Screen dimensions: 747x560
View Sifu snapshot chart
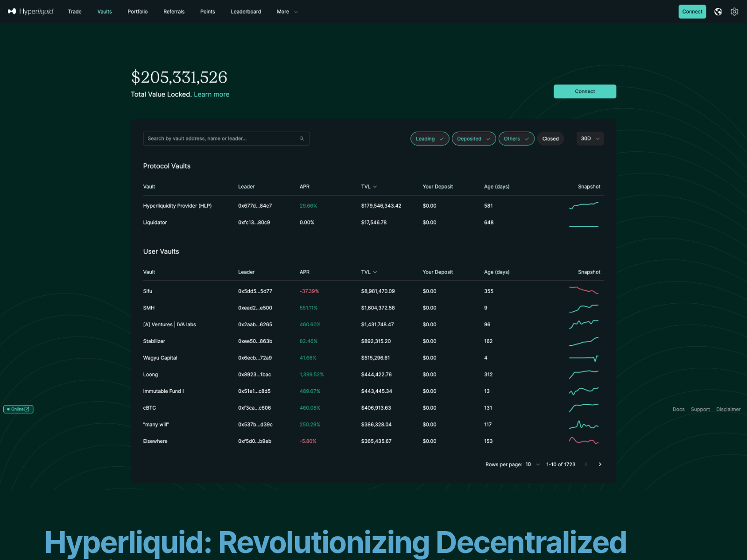(x=584, y=290)
